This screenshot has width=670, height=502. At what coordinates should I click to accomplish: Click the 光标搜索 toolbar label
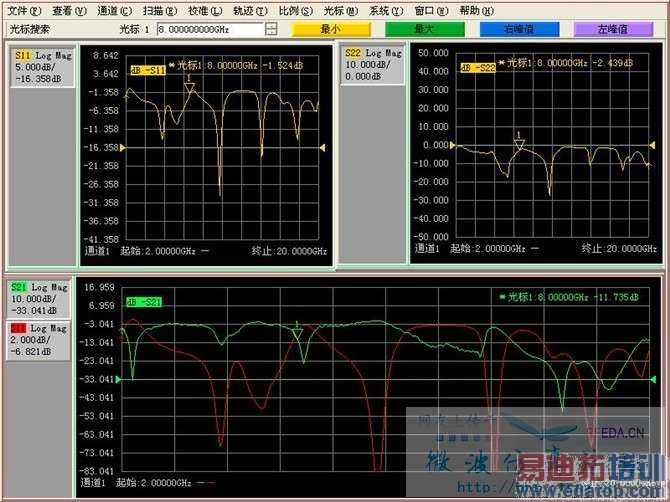point(29,29)
